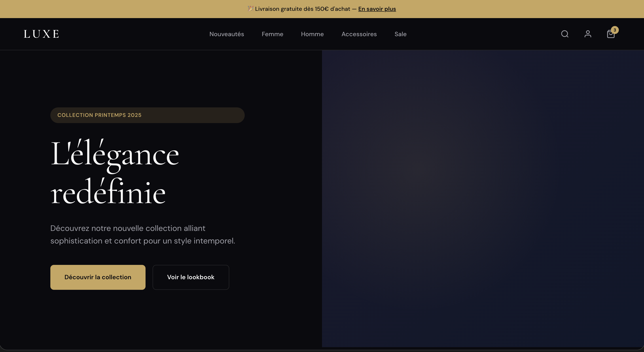Click the magnifier to start a product search

click(564, 34)
